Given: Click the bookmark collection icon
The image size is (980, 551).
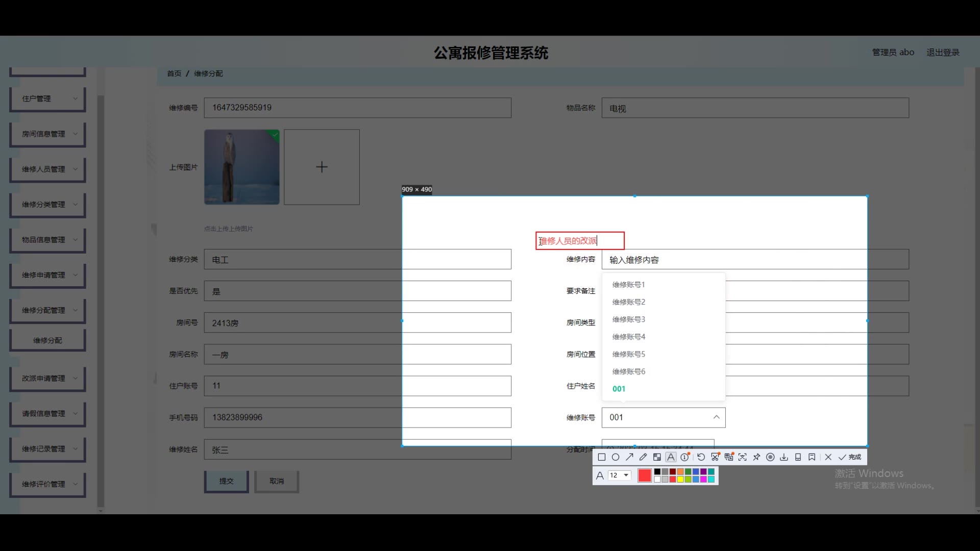Looking at the screenshot, I should pyautogui.click(x=812, y=457).
